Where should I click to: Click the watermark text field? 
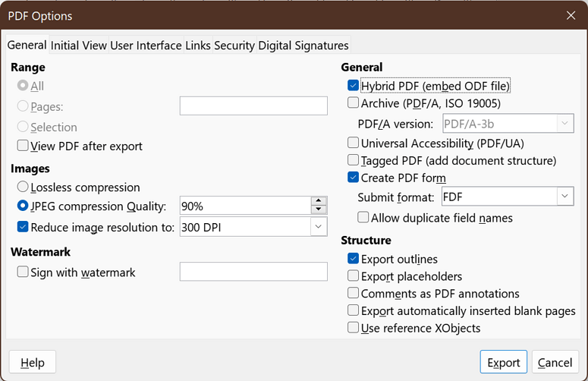tap(253, 272)
